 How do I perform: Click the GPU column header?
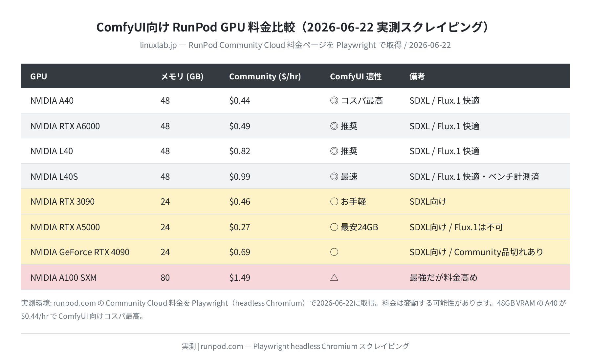click(x=39, y=76)
